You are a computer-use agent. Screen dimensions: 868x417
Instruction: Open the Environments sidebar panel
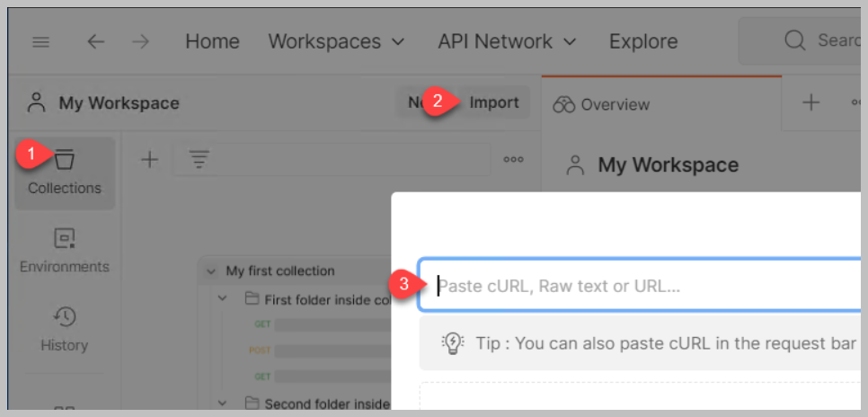coord(64,251)
